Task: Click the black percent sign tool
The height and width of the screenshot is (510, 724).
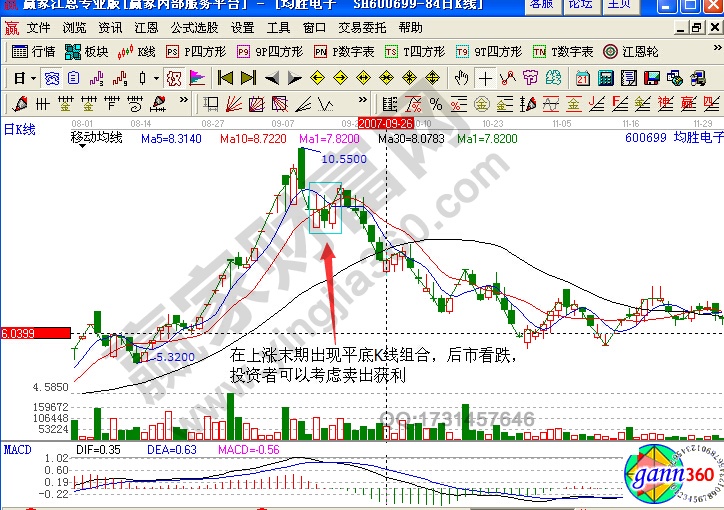Action: pyautogui.click(x=436, y=104)
